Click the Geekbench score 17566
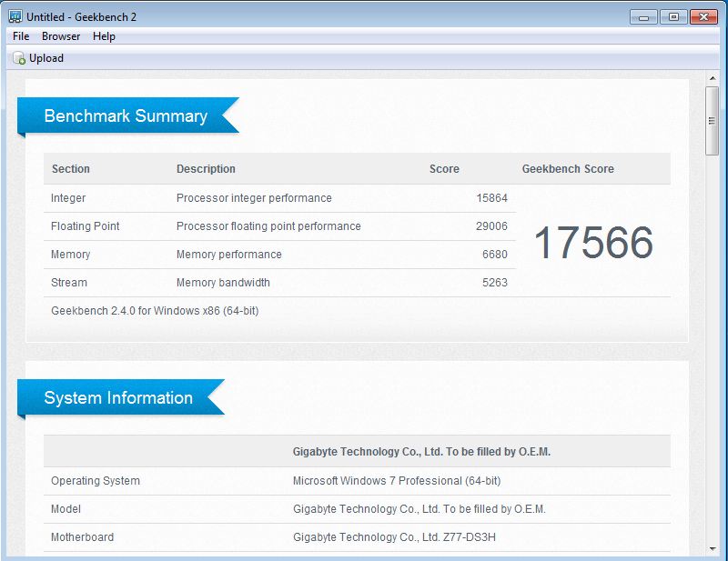Viewport: 728px width, 561px height. (x=593, y=242)
